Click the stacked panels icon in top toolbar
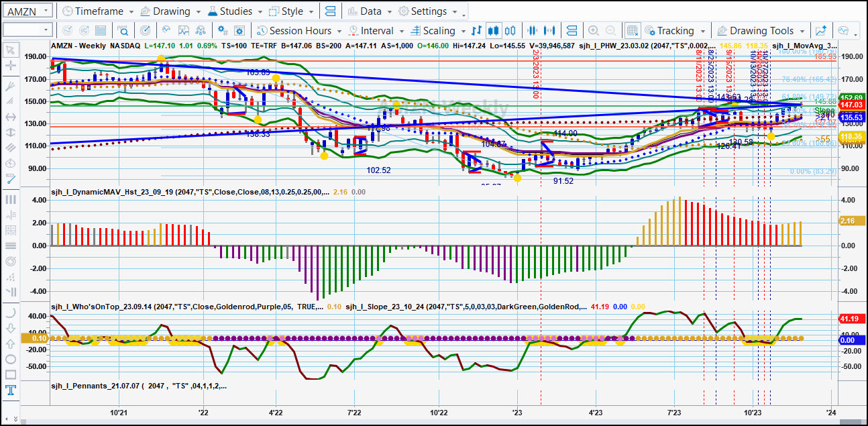 329,11
